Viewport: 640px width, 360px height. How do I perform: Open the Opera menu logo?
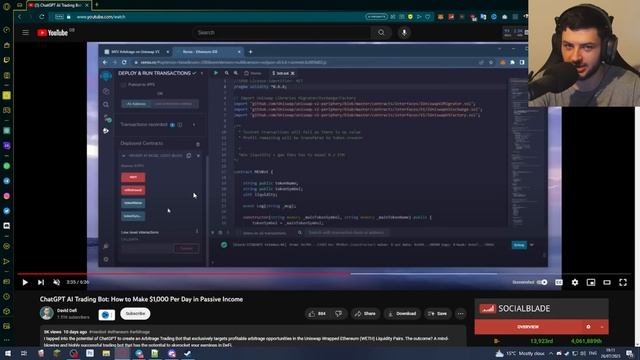point(6,6)
